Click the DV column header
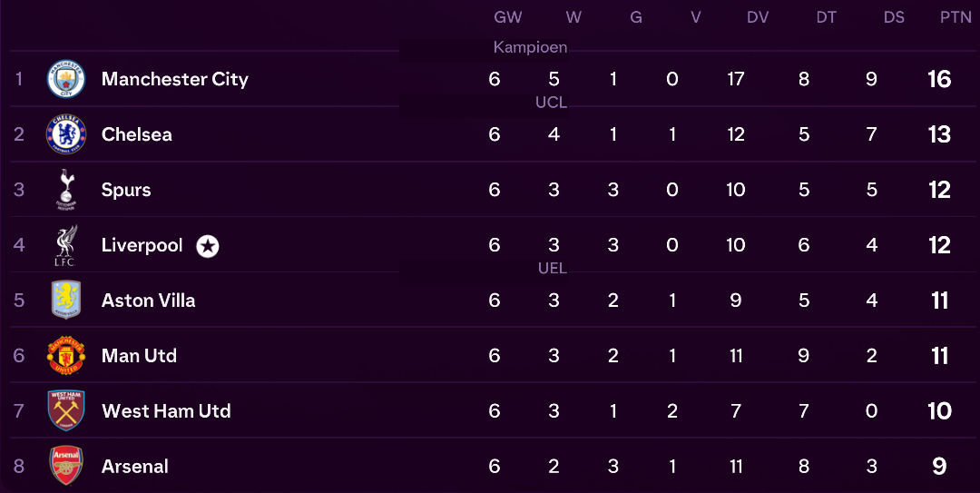 coord(758,17)
